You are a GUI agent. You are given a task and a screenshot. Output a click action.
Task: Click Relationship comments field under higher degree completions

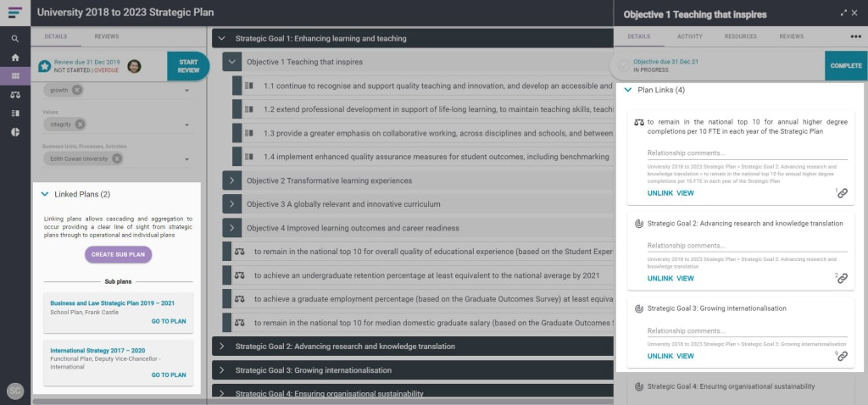coord(748,153)
